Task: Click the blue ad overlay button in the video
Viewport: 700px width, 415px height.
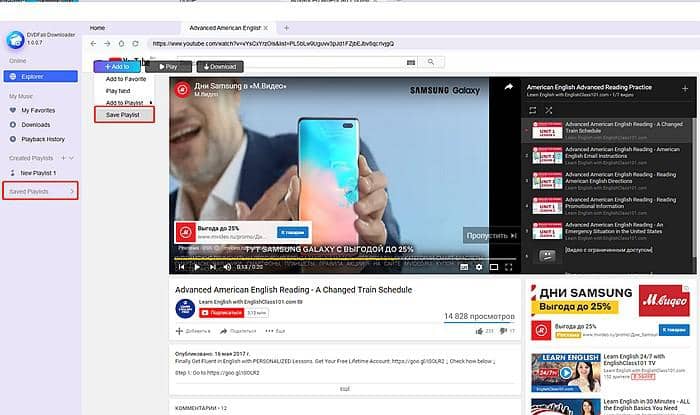Action: tap(292, 232)
